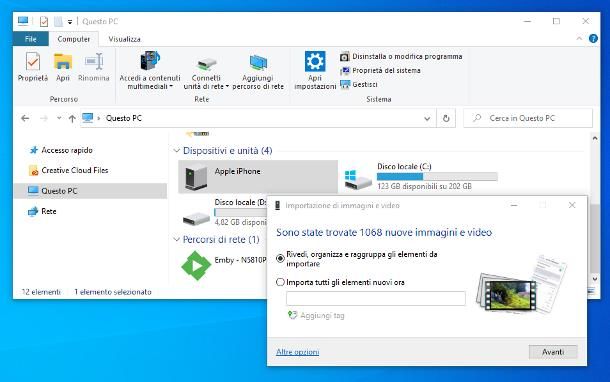The image size is (610, 382).
Task: Click Explorer scrollbar down arrow
Action: pos(594,279)
